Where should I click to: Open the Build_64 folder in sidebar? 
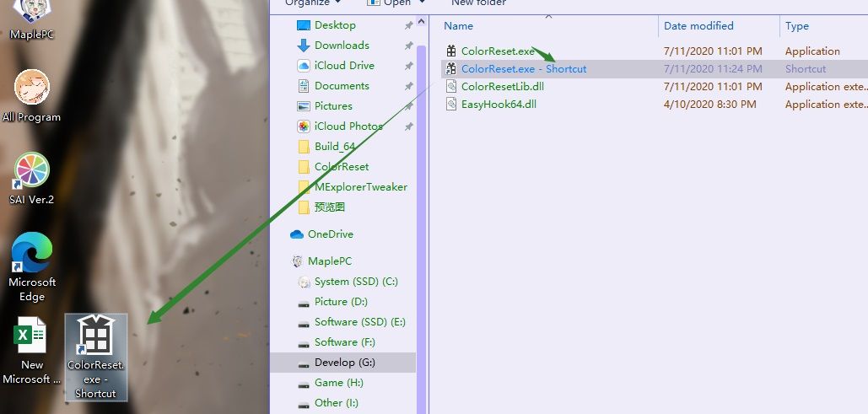point(334,147)
